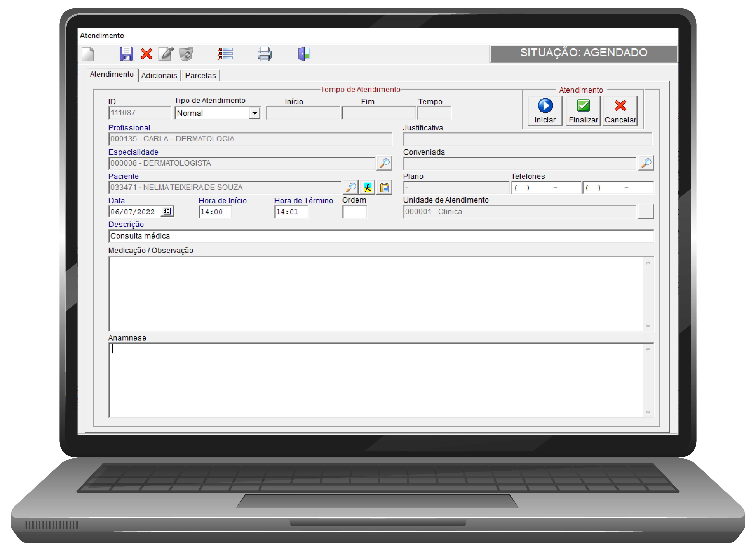Click the New blank record icon
Viewport: 756px width, 551px height.
pyautogui.click(x=88, y=54)
